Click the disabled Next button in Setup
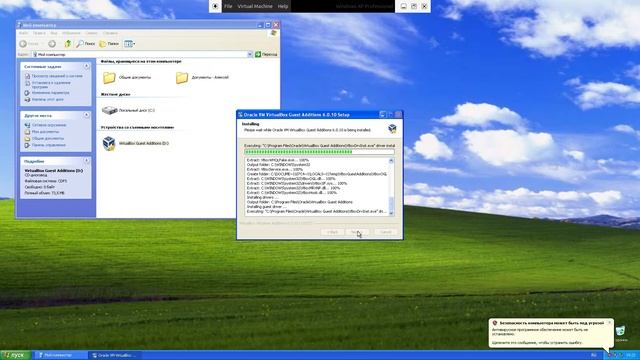Screen dimensions: 640x360 click(x=356, y=232)
